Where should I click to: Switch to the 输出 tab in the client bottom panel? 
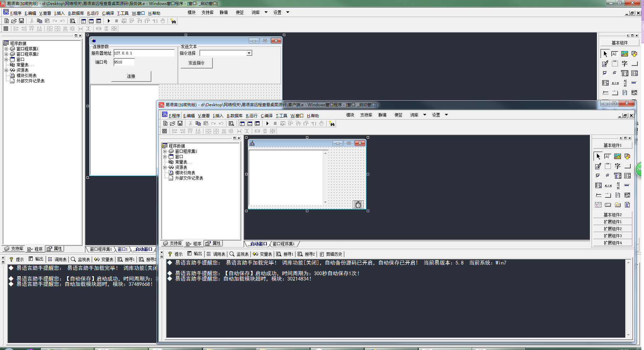pyautogui.click(x=194, y=254)
